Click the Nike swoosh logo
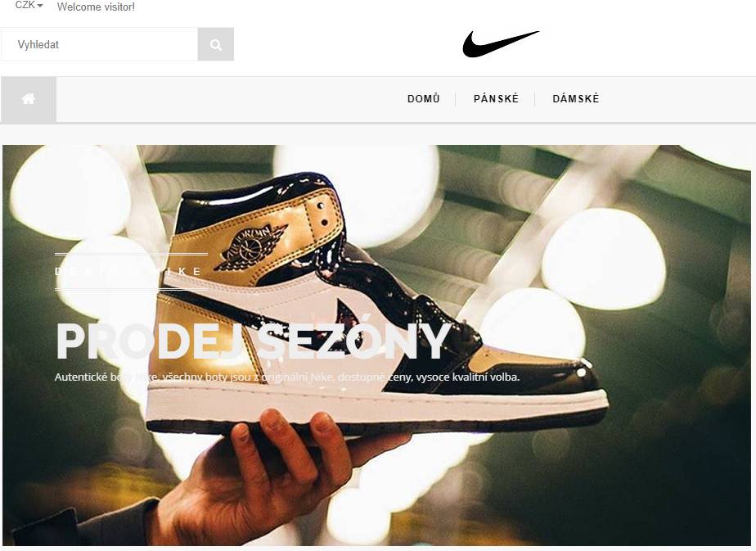 click(501, 44)
